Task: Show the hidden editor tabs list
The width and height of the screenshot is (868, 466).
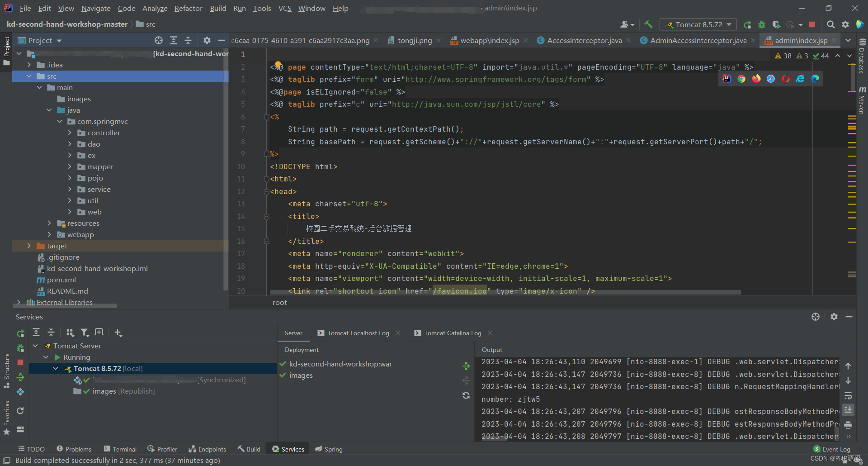Action: pos(848,40)
